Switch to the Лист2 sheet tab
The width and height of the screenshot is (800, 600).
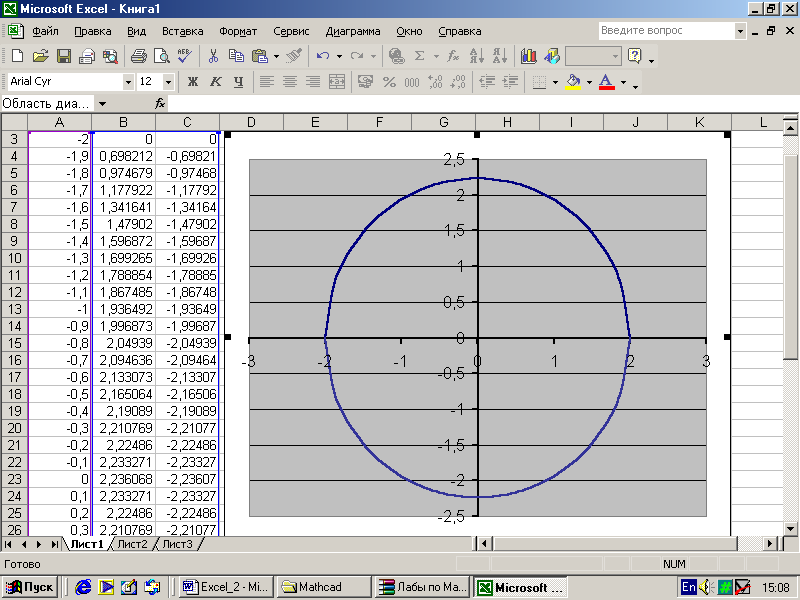coord(131,545)
